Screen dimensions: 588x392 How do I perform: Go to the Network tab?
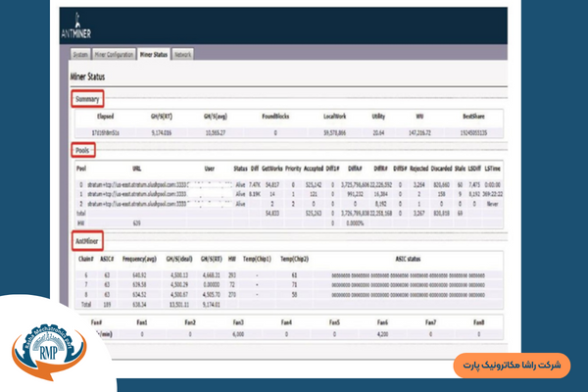coord(182,56)
